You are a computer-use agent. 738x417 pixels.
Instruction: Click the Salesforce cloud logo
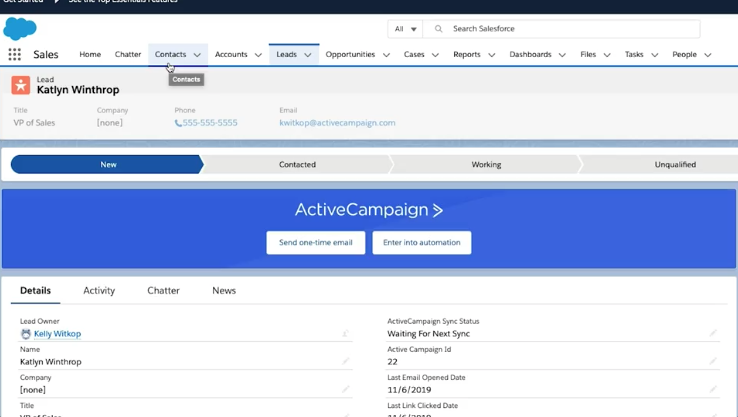20,28
